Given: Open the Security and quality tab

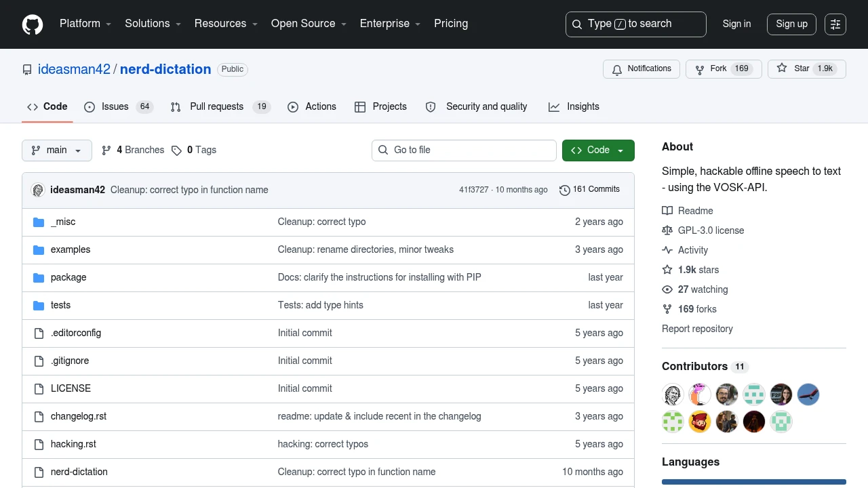Looking at the screenshot, I should tap(476, 106).
